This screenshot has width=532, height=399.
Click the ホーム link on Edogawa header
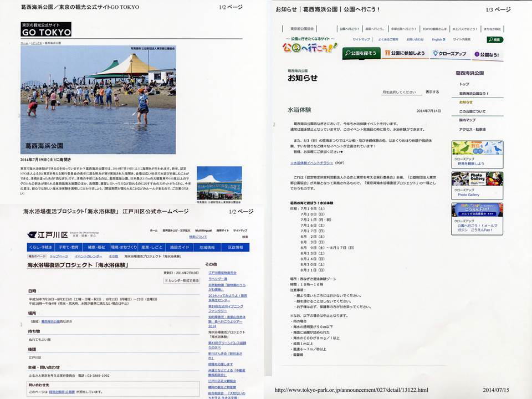tap(154, 231)
